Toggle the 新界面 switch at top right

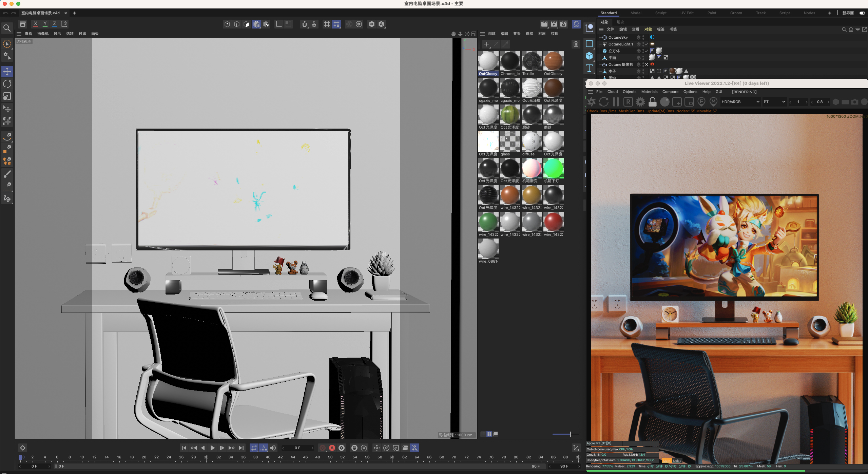click(862, 13)
